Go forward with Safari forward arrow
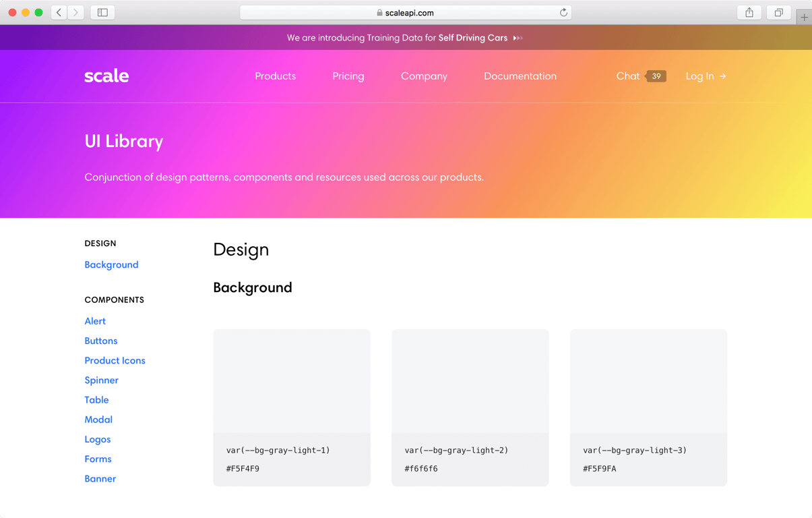Image resolution: width=812 pixels, height=518 pixels. [76, 12]
